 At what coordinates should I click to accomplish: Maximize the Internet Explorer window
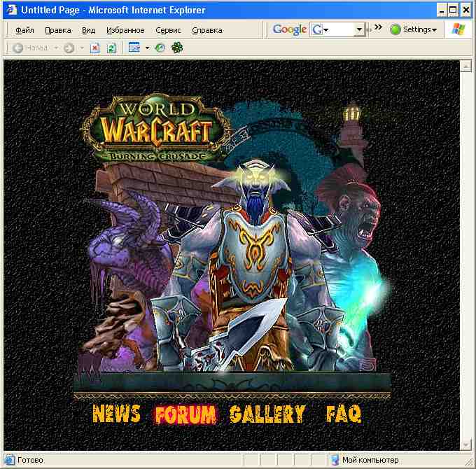pyautogui.click(x=453, y=10)
